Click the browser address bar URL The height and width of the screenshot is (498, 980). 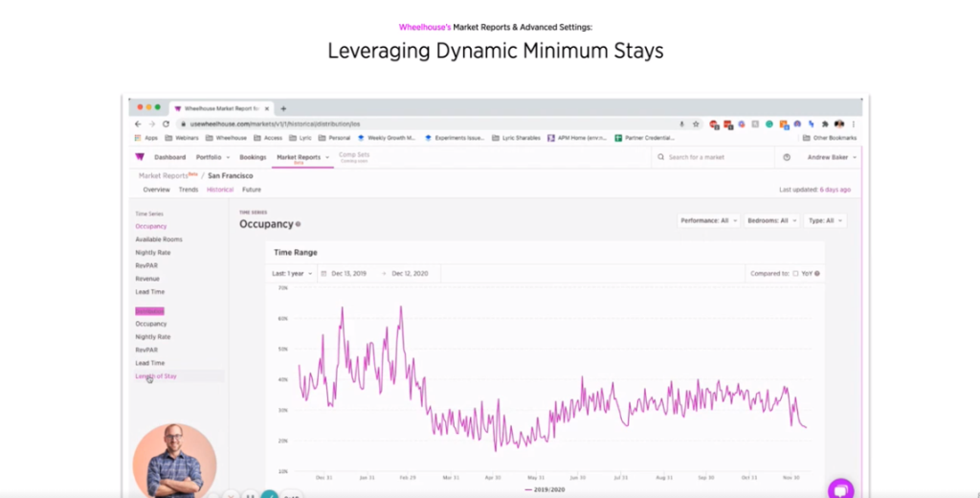tap(275, 124)
